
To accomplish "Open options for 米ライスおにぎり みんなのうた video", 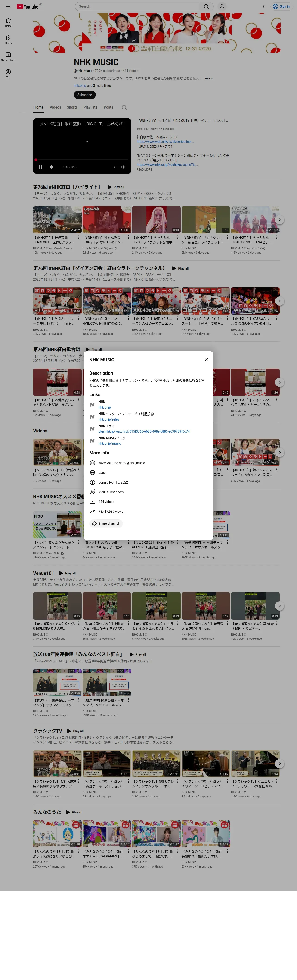I will point(79,851).
